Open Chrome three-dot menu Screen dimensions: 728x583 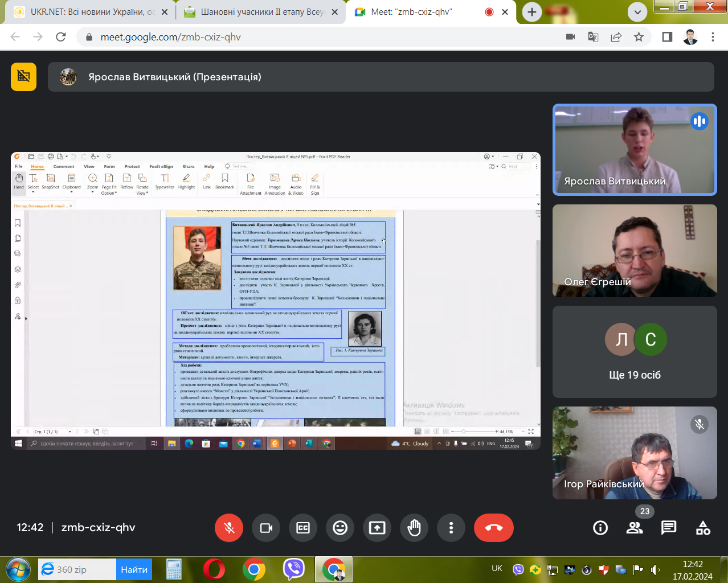pyautogui.click(x=713, y=37)
